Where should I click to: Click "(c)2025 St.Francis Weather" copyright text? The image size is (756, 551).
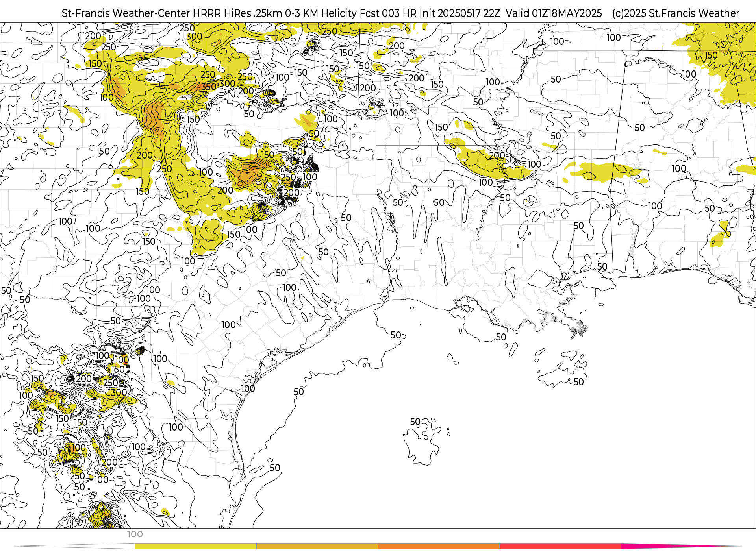click(676, 13)
